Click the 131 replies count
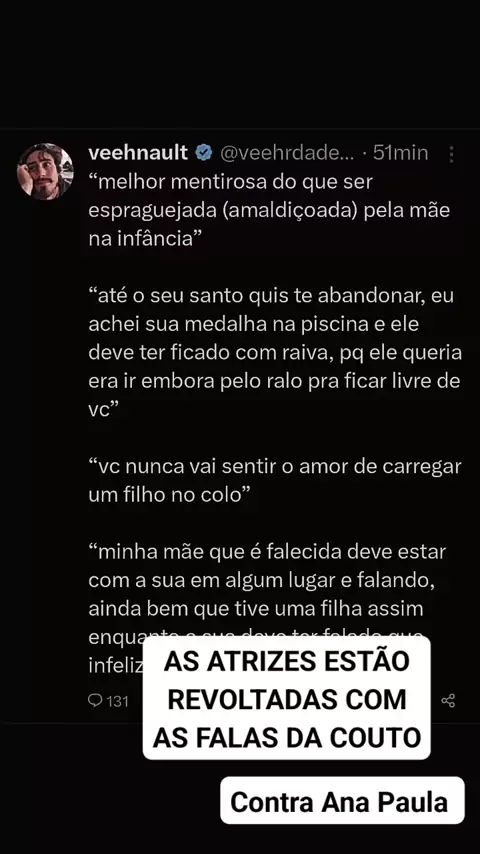Screen dimensions: 480x854 [x=117, y=701]
